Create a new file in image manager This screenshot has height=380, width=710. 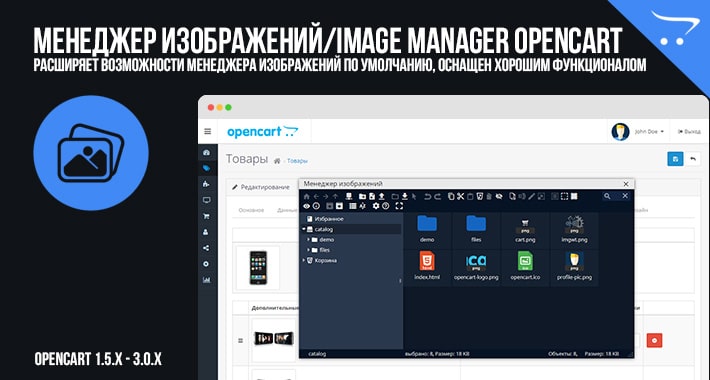[372, 196]
